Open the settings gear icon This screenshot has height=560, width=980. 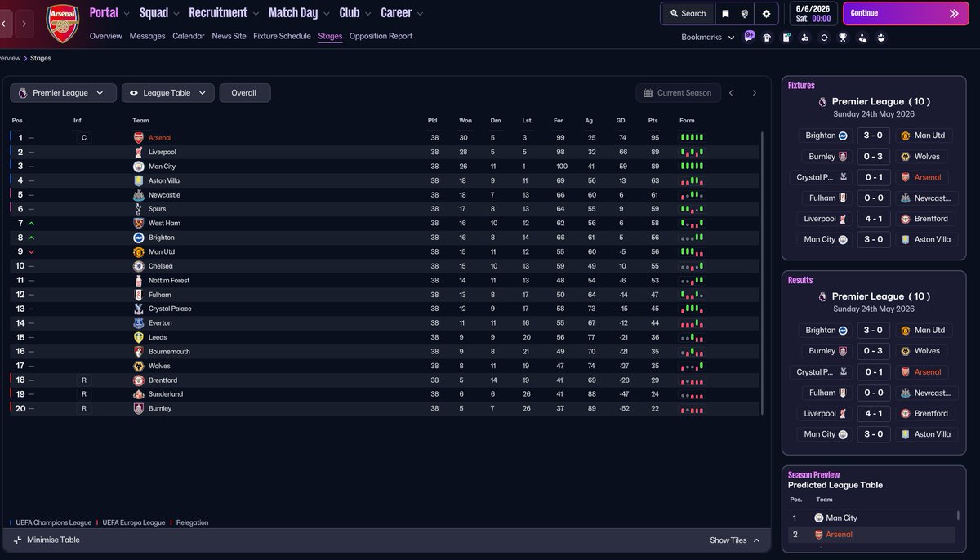(x=766, y=14)
